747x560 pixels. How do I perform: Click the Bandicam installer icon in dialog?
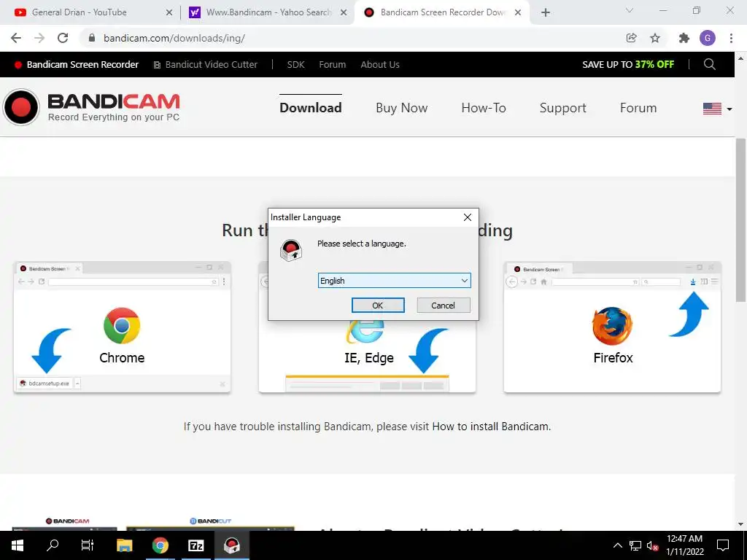291,251
